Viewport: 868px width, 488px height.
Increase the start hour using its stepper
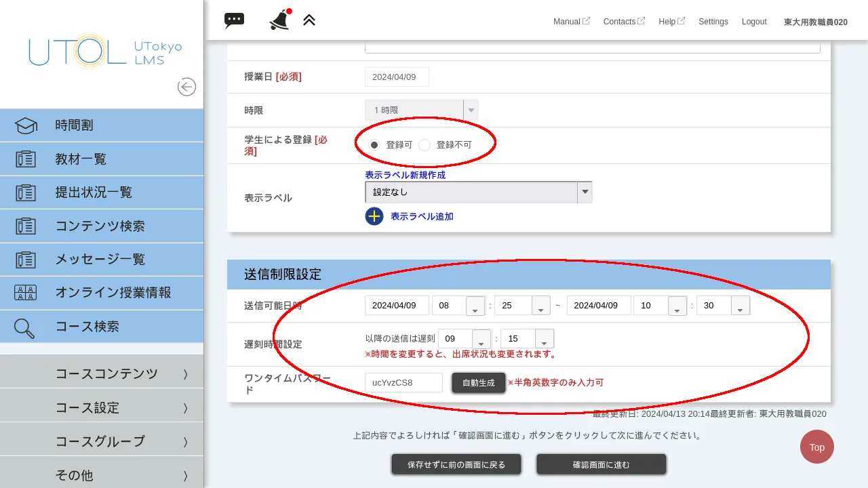(475, 301)
